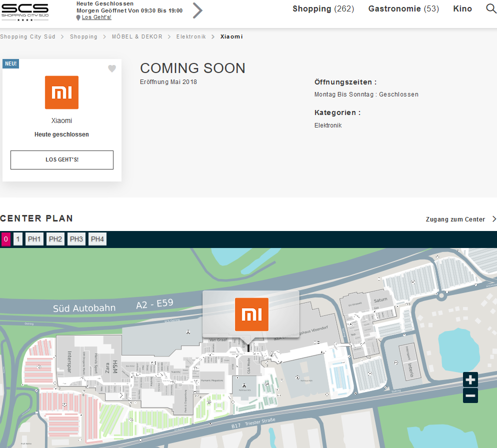
Task: Click the Hervis Sport store on the map
Action: click(x=96, y=363)
